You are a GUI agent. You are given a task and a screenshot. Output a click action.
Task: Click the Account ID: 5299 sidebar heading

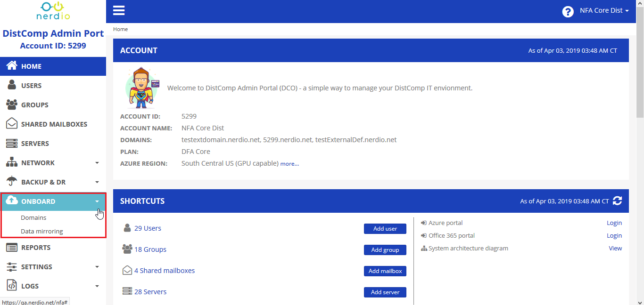[53, 46]
